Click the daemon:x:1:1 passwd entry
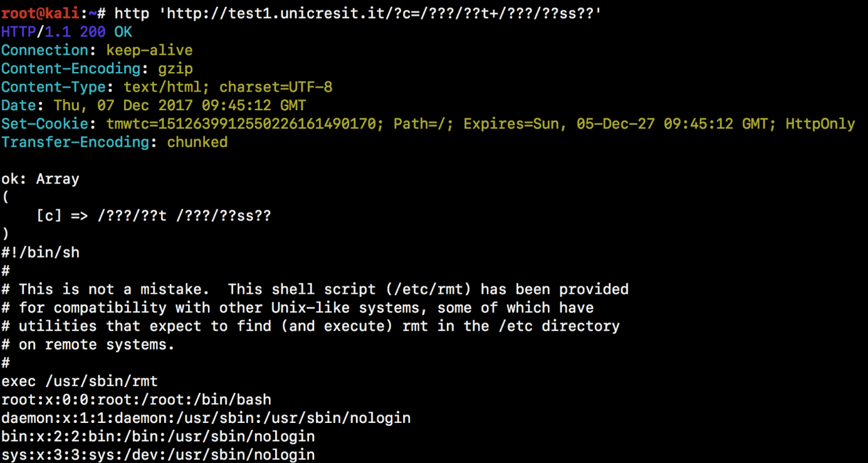 [206, 418]
